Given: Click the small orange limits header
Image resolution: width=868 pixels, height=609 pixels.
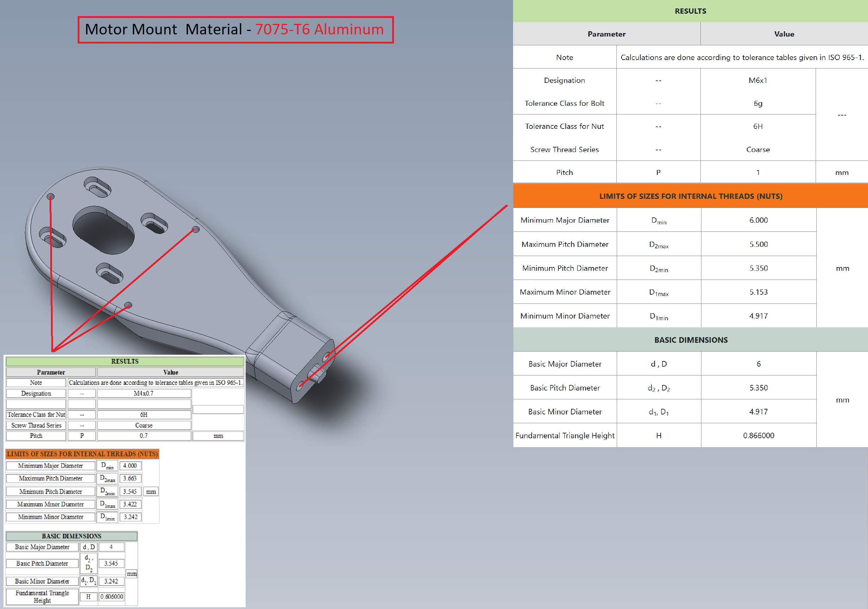Looking at the screenshot, I should point(82,454).
